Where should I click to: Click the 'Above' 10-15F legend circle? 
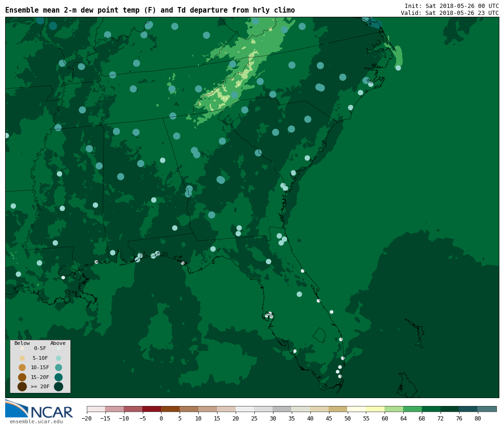pos(58,367)
